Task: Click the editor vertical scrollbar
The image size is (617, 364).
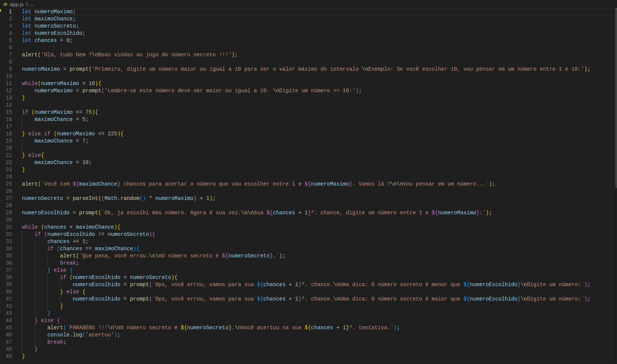Action: point(615,98)
